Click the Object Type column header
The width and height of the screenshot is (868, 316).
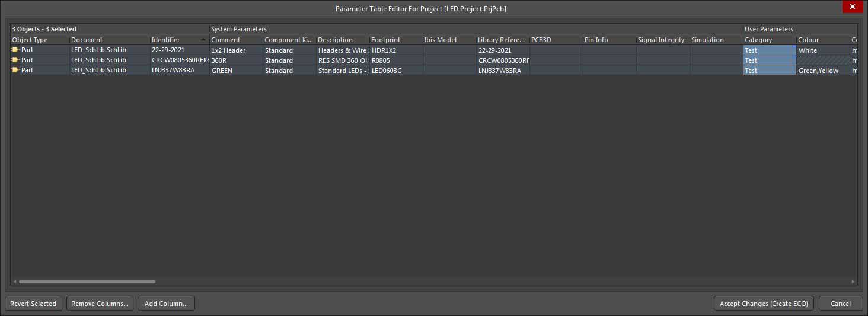pos(39,40)
